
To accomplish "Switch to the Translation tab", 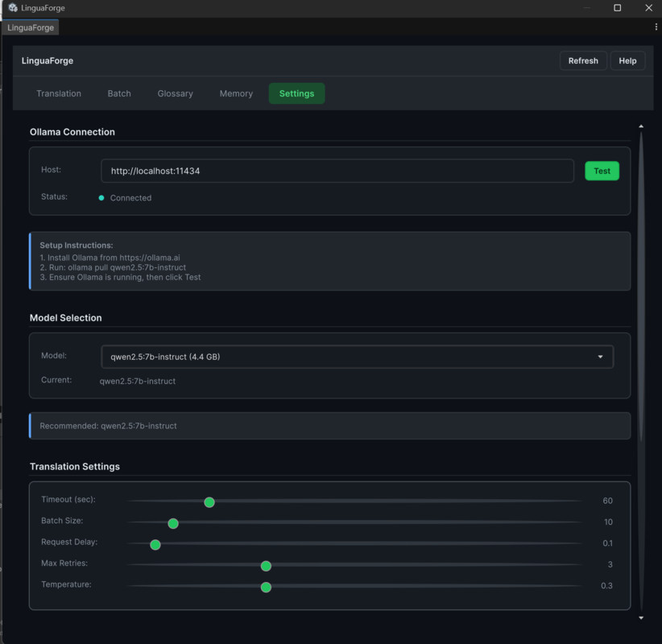I will click(x=59, y=93).
